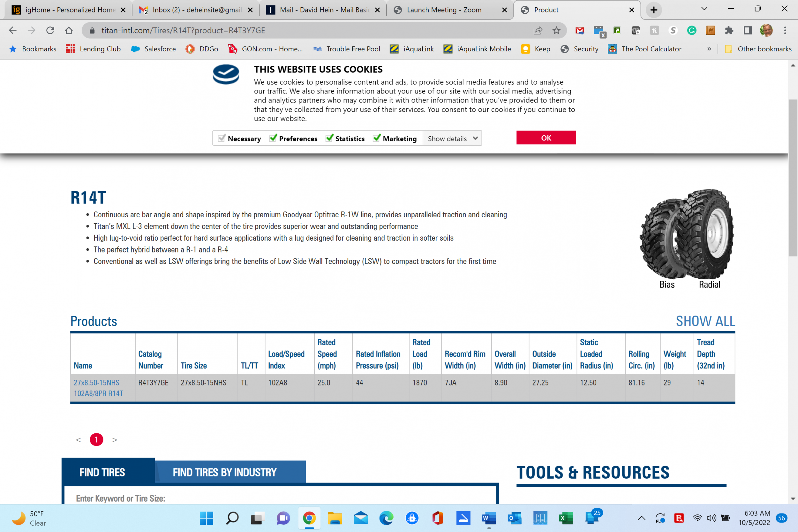
Task: Go to the next products page arrow
Action: point(115,440)
